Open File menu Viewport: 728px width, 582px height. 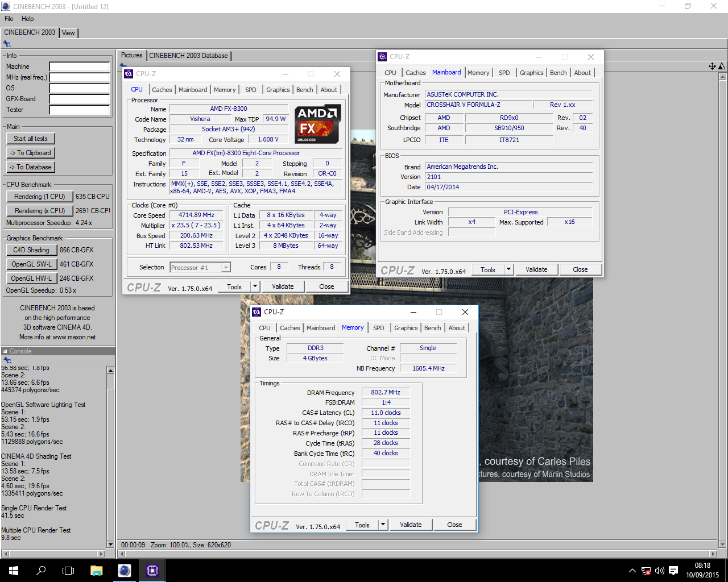[x=9, y=19]
